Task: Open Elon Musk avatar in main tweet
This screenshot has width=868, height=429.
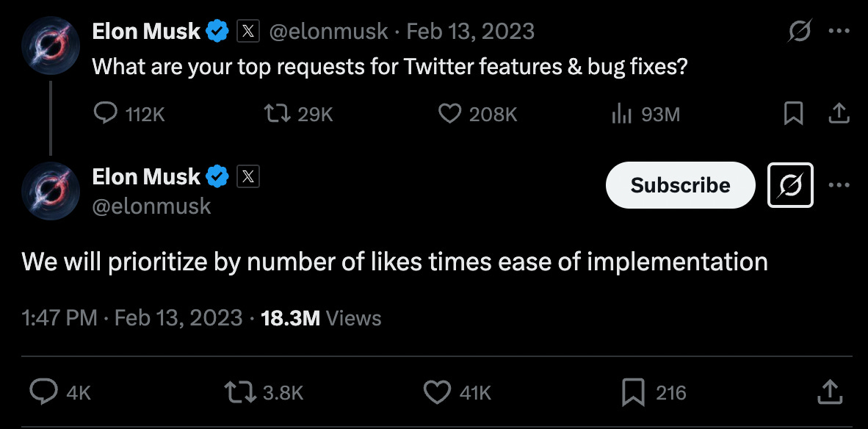Action: point(51,191)
